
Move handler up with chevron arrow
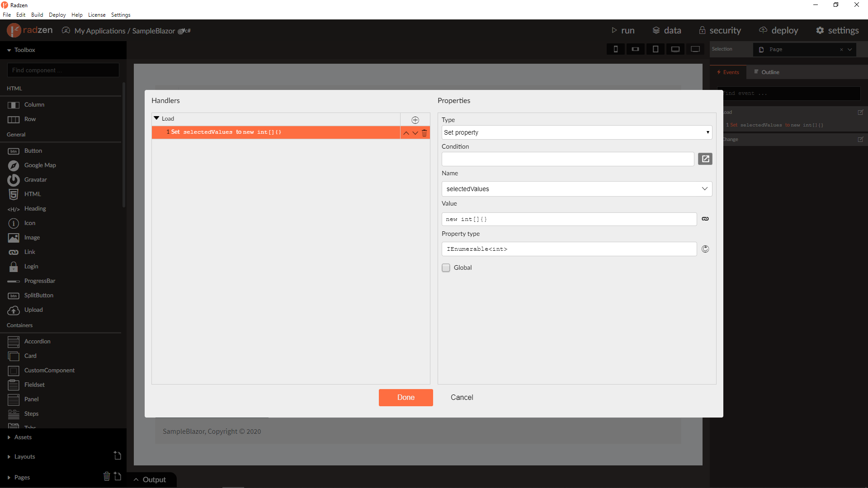406,133
